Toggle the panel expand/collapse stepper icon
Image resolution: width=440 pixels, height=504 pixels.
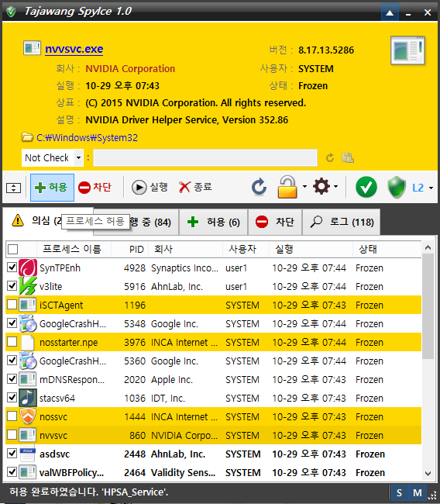pyautogui.click(x=13, y=188)
